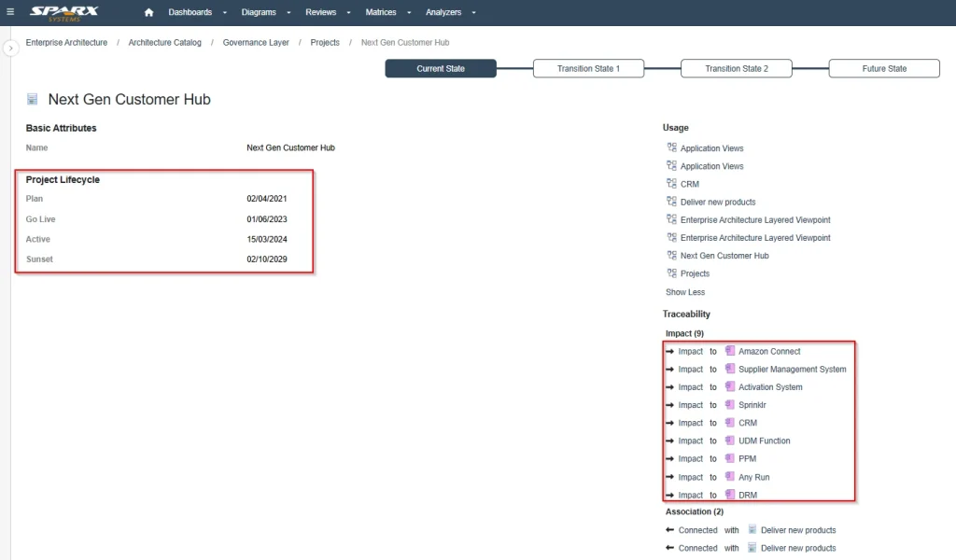This screenshot has width=956, height=560.
Task: Go to Enterprise Architecture breadcrumb
Action: [x=66, y=43]
